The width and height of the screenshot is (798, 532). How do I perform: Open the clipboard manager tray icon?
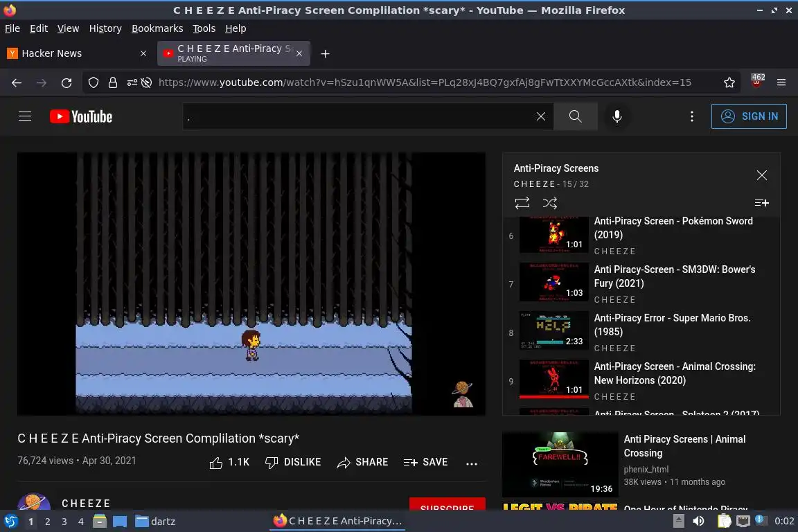724,522
